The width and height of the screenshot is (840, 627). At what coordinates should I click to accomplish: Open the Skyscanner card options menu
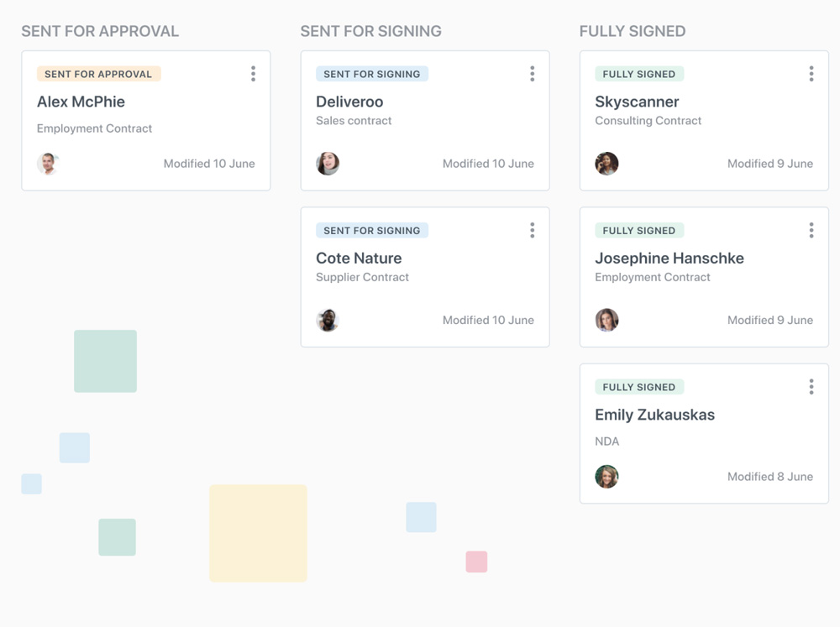(x=811, y=74)
